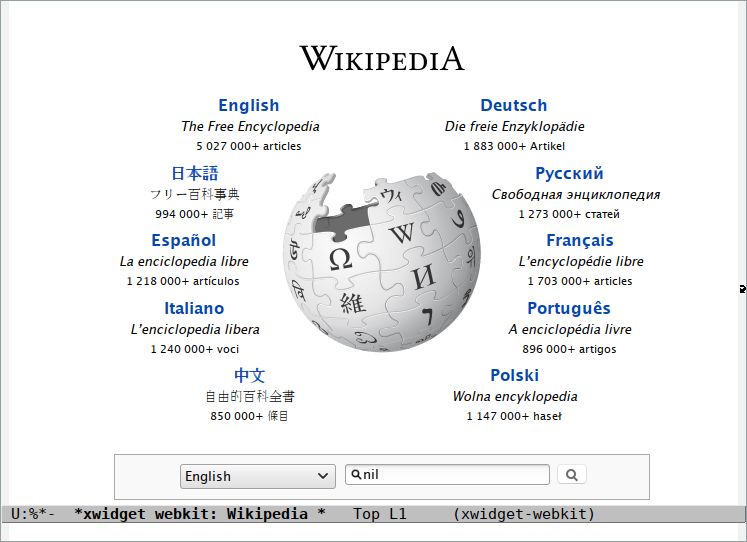The width and height of the screenshot is (747, 542).
Task: Click the "U:%*-" mode line status flags
Action: tap(33, 514)
